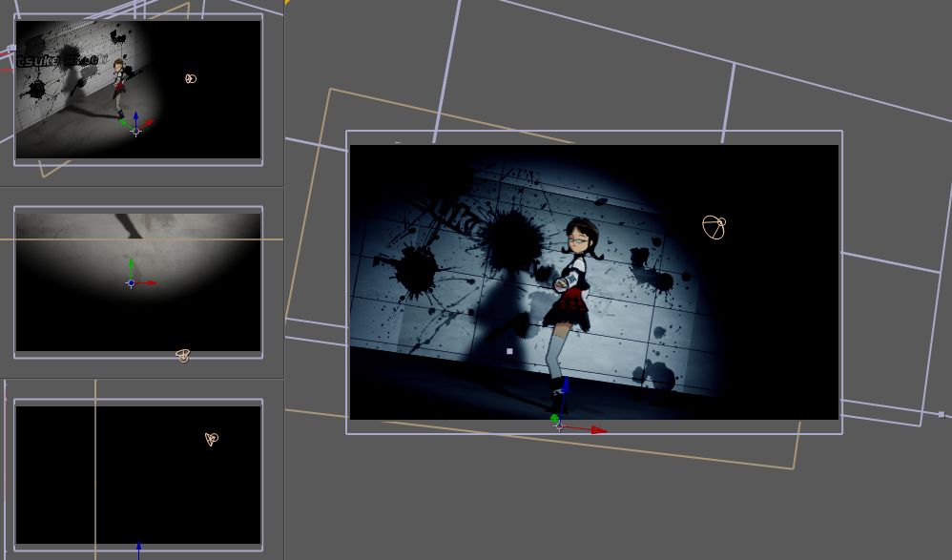Select the spotlight icon in the main viewport

pyautogui.click(x=714, y=227)
